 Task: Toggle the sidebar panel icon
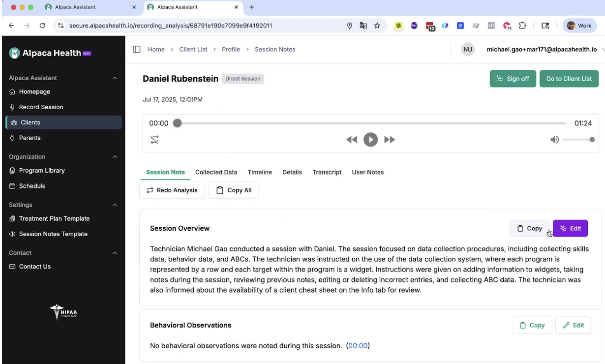(137, 49)
